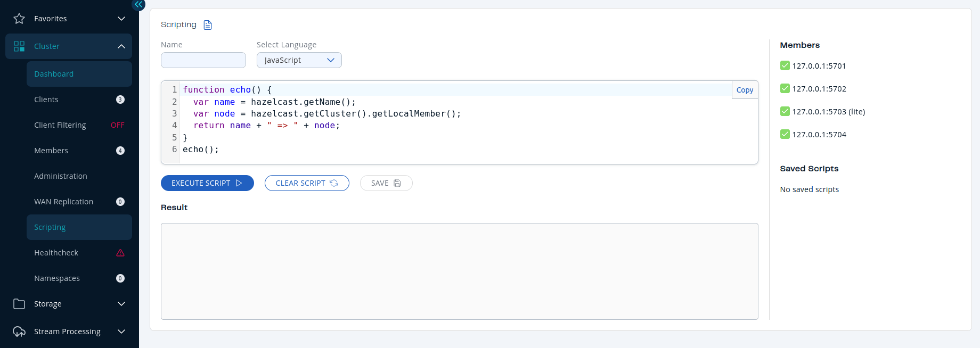
Task: Click the Clients count badge
Action: pyautogui.click(x=120, y=100)
